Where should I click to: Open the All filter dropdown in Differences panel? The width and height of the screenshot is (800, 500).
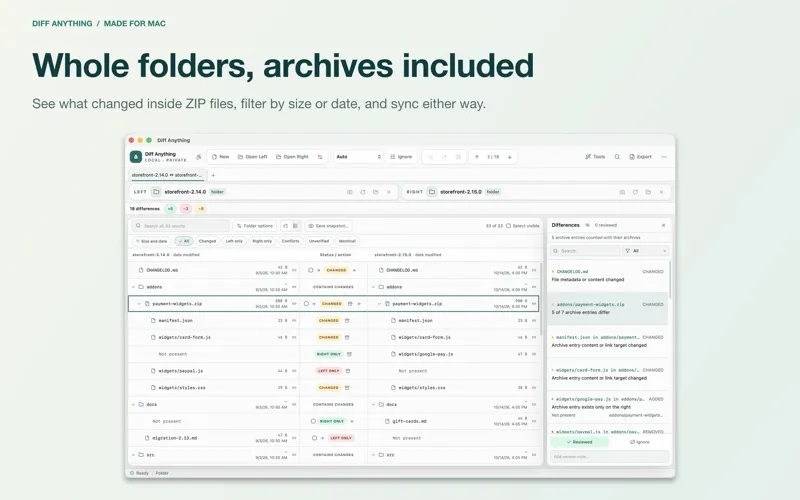click(646, 251)
